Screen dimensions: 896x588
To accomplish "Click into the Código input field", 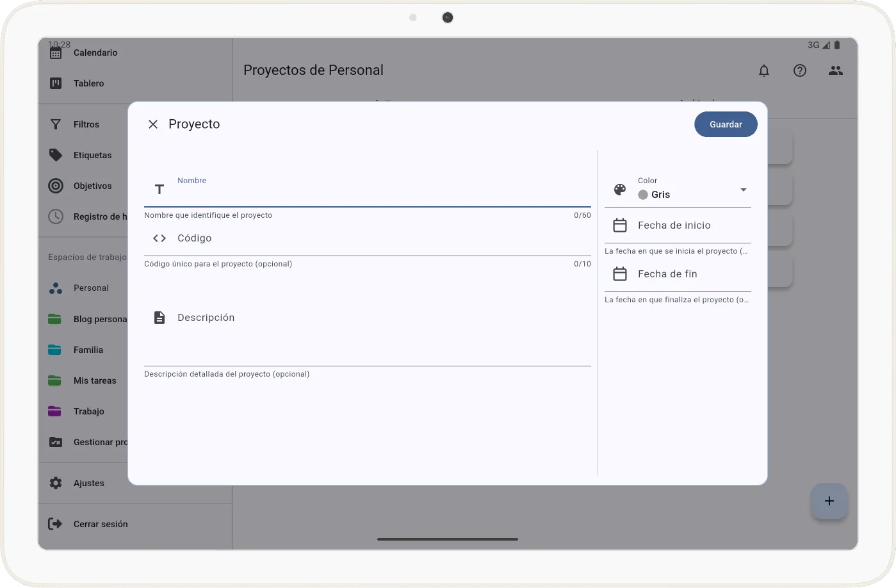I will coord(378,238).
